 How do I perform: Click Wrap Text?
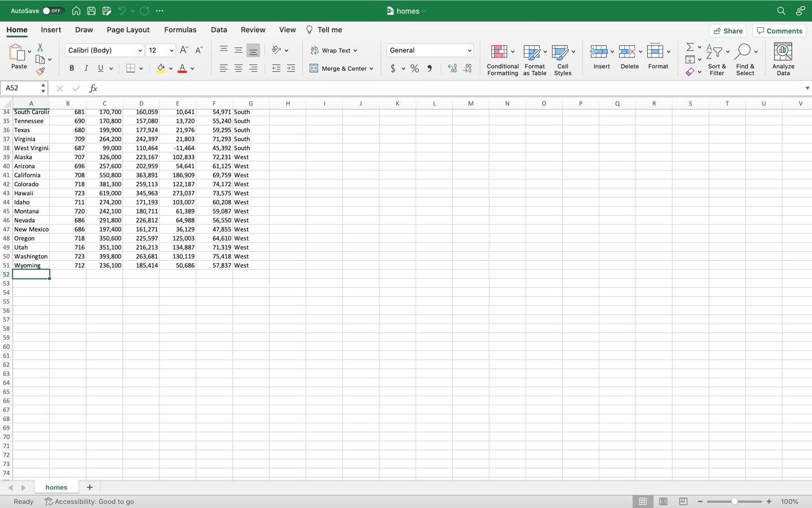point(334,50)
